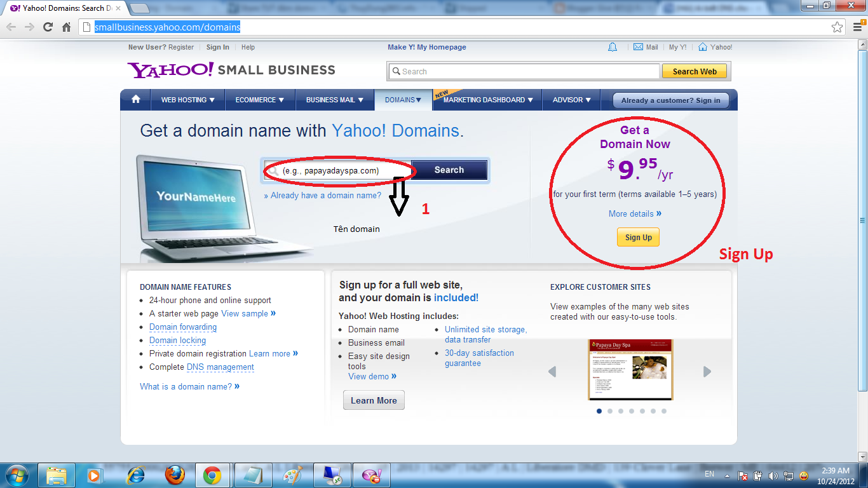Click Search Web button
Screen dimensions: 868x488
coord(695,71)
